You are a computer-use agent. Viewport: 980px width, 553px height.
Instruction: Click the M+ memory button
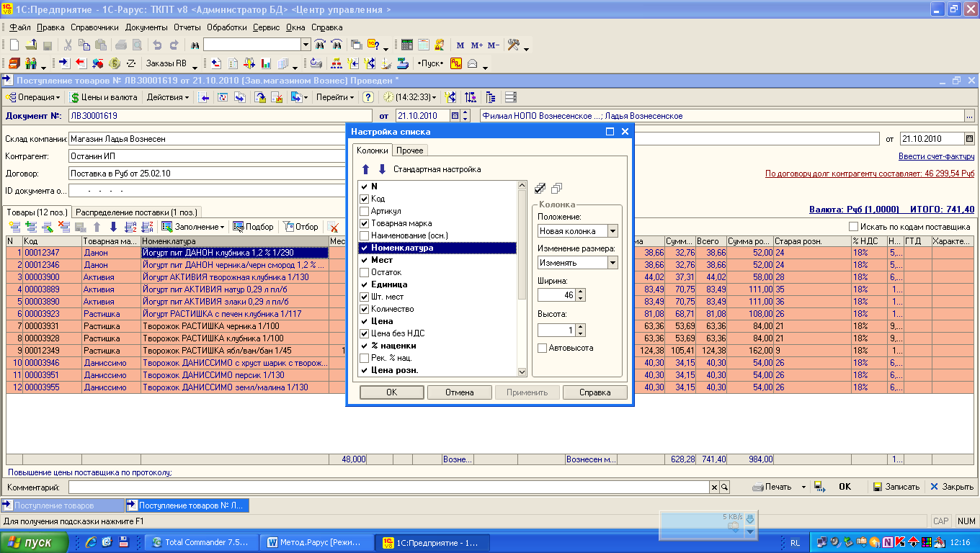476,45
